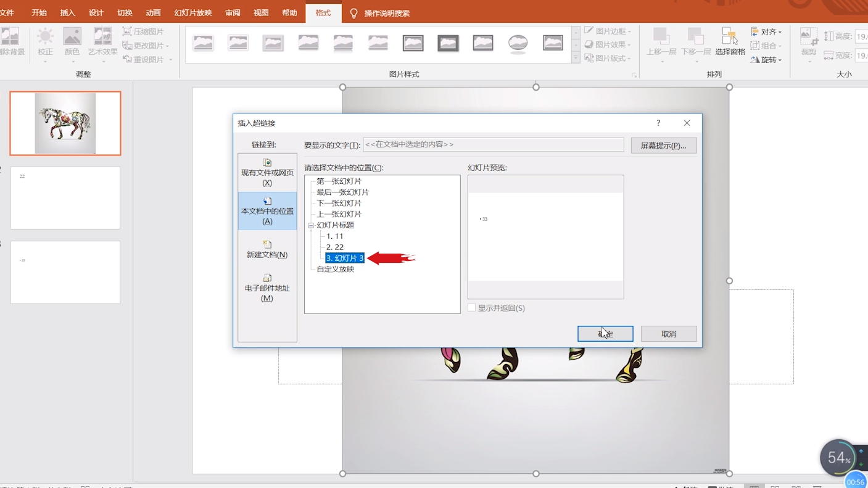Click the Compress Pictures (压缩图片) icon
Screen dimensions: 868x488
click(127, 31)
